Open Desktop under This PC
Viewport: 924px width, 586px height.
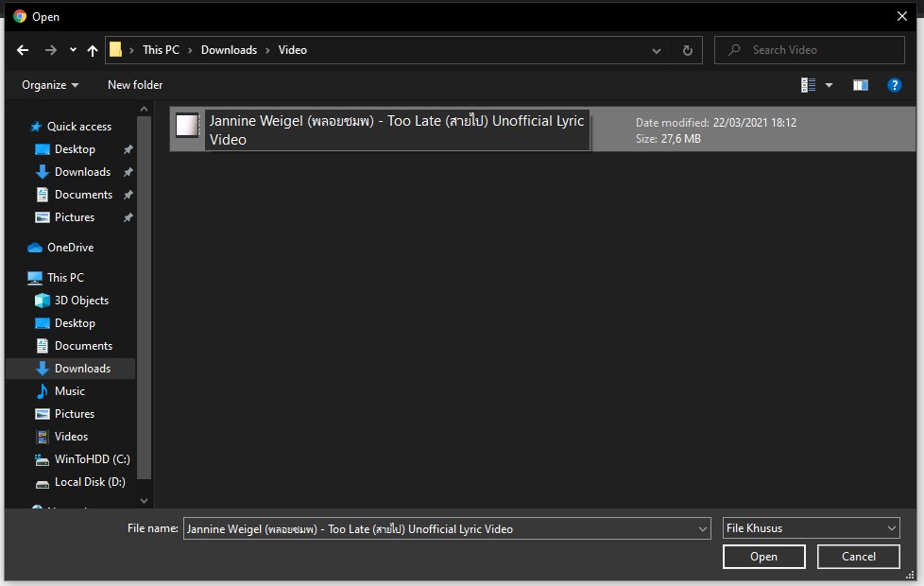(66, 323)
